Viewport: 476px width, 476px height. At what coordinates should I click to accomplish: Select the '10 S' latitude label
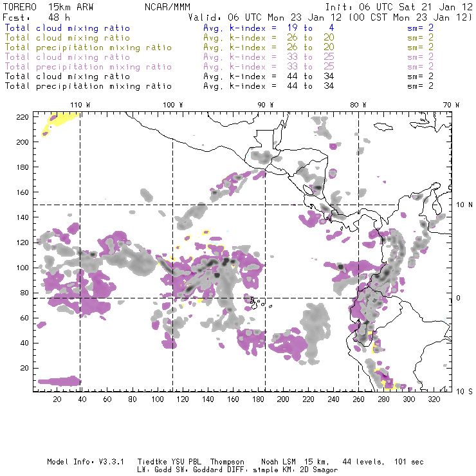464,392
